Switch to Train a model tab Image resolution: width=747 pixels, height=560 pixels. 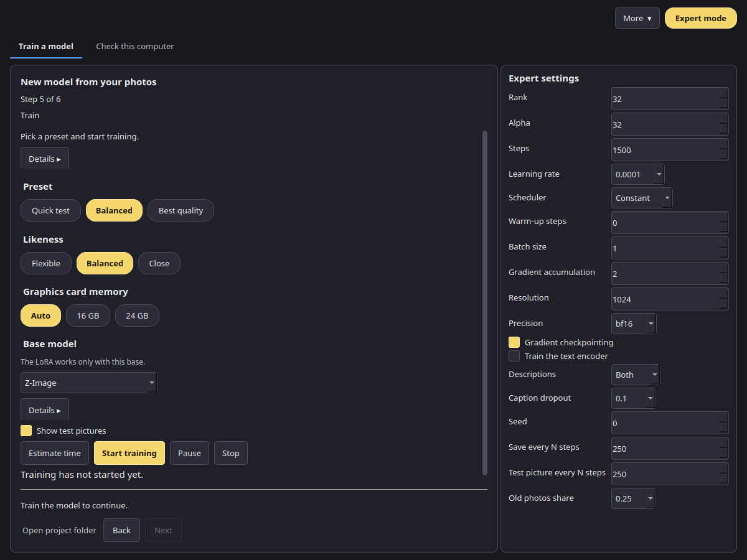[x=46, y=47]
